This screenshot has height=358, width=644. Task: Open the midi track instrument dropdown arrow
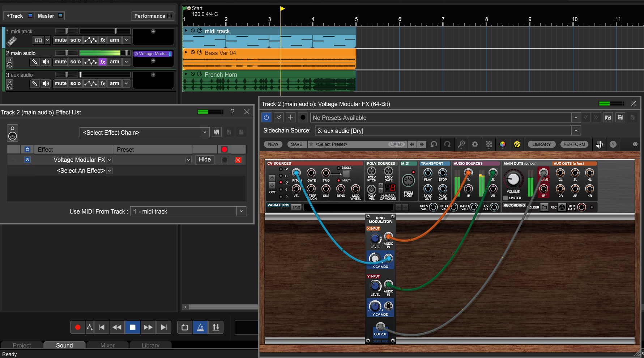pos(47,40)
